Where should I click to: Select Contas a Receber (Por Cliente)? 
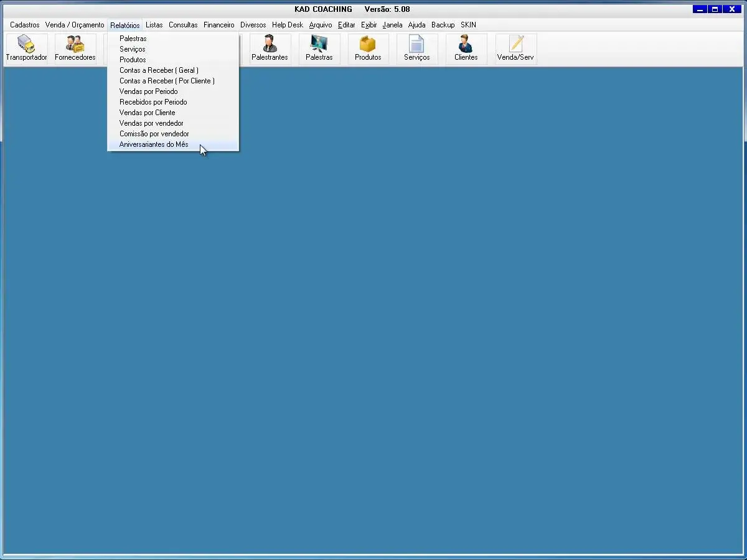coord(167,81)
